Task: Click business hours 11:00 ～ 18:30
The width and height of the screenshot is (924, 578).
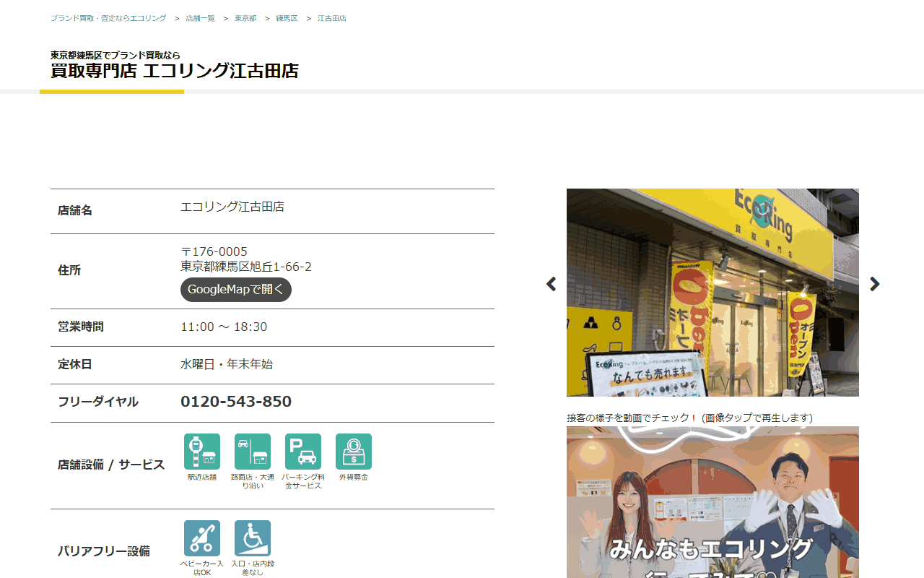Action: tap(224, 327)
